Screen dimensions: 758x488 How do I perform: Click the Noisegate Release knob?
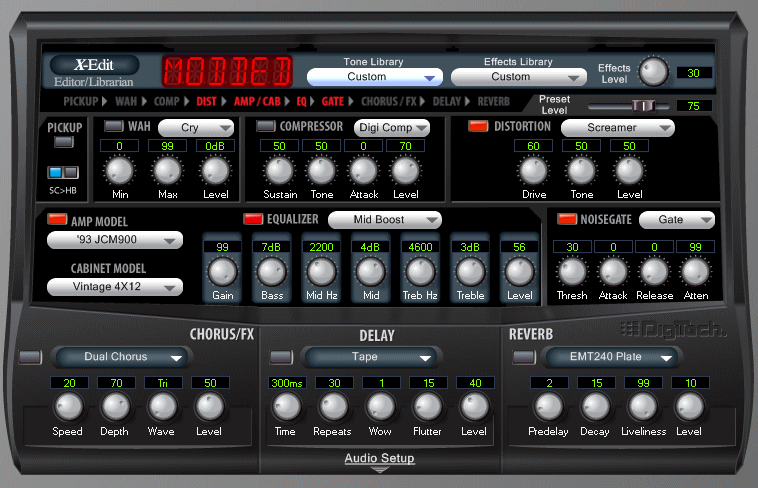tap(654, 272)
